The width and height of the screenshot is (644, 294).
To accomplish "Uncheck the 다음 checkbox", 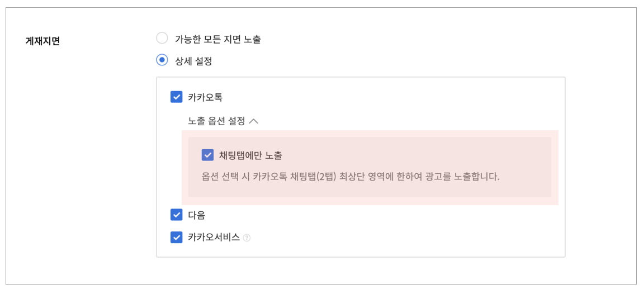I will (x=176, y=215).
